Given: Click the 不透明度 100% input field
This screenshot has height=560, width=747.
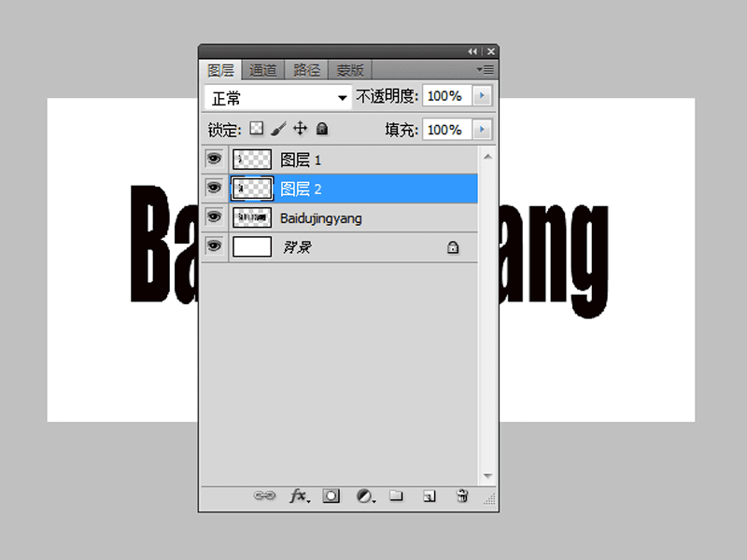Looking at the screenshot, I should 447,96.
